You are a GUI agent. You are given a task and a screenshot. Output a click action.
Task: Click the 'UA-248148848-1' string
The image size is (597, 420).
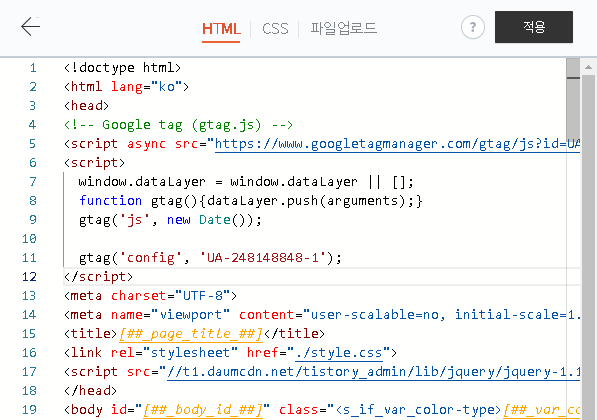(263, 258)
